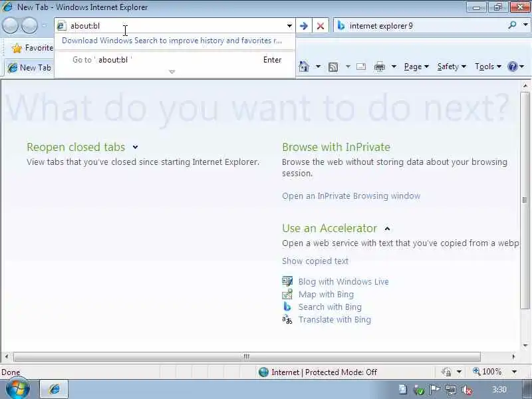This screenshot has height=399, width=532.
Task: Open the address bar autocomplete dropdown arrow
Action: click(x=289, y=26)
